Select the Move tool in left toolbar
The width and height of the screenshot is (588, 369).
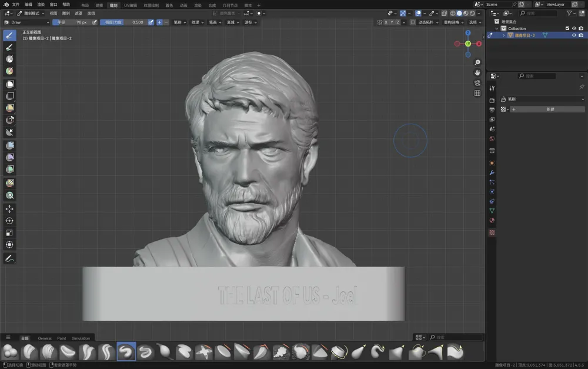(x=10, y=209)
